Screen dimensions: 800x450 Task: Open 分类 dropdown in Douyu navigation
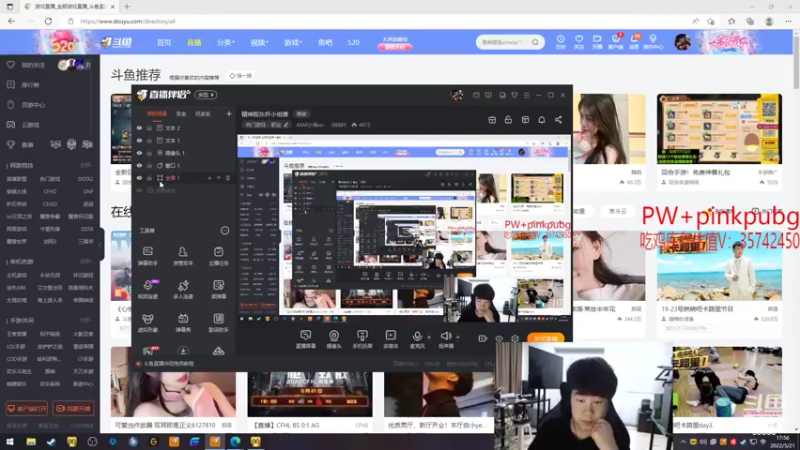tap(225, 42)
